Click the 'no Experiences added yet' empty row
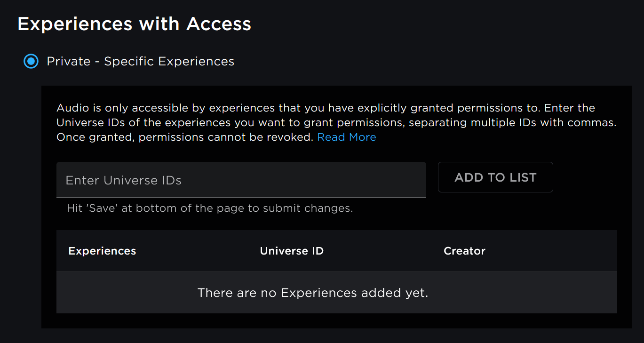Screen dimensions: 644x343 point(312,293)
